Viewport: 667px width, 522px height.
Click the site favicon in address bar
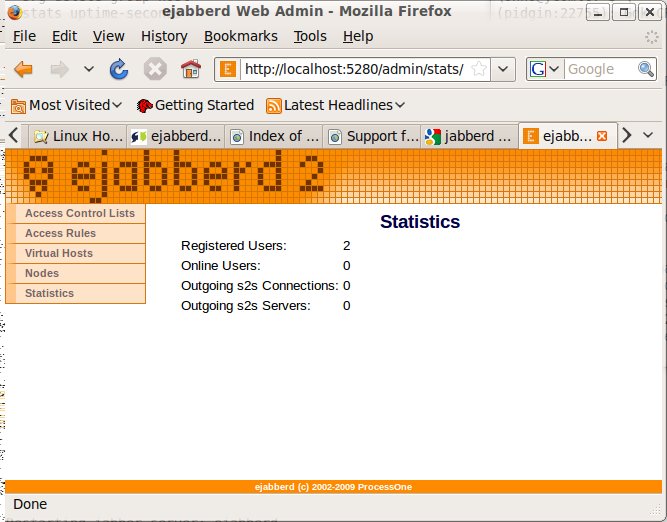[228, 69]
